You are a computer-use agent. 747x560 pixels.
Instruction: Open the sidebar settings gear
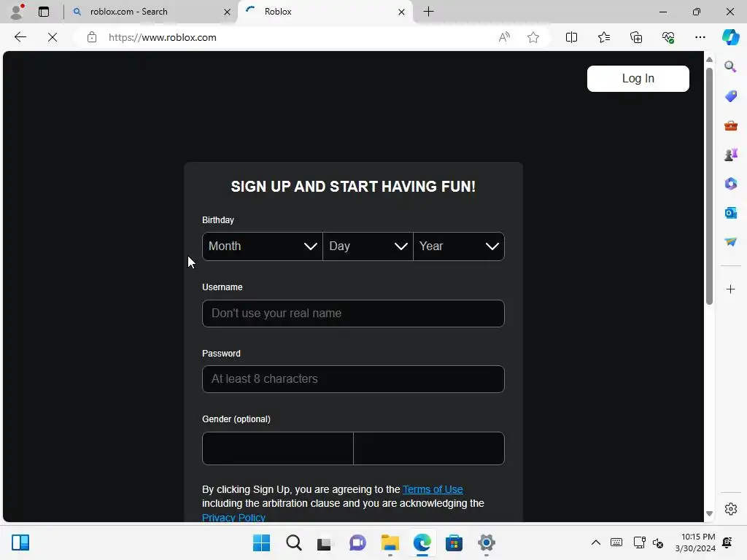pyautogui.click(x=730, y=509)
